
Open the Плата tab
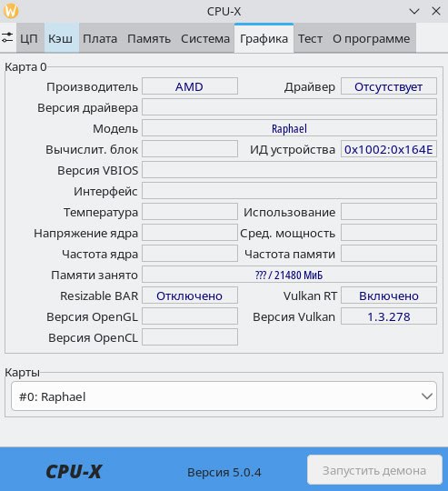pos(100,38)
